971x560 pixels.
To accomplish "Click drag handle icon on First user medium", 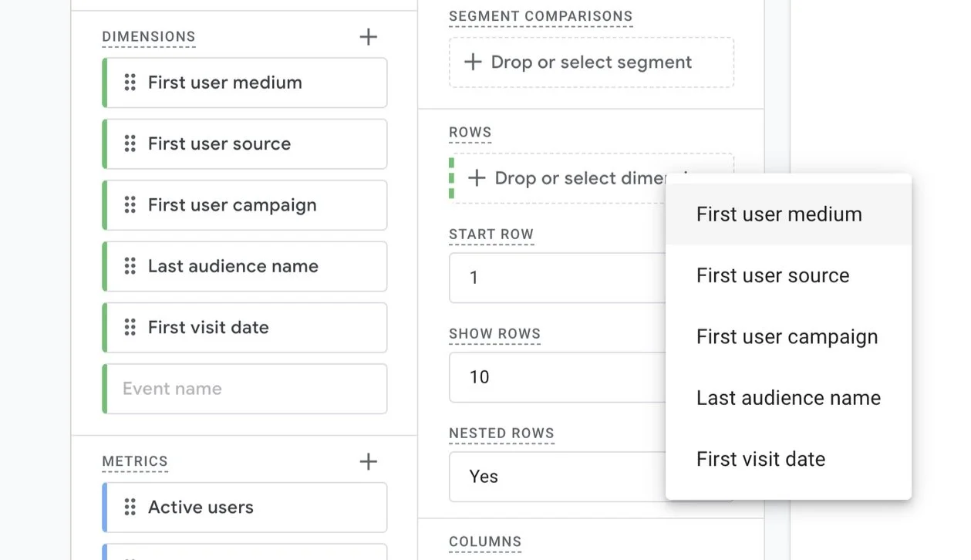I will [x=130, y=83].
